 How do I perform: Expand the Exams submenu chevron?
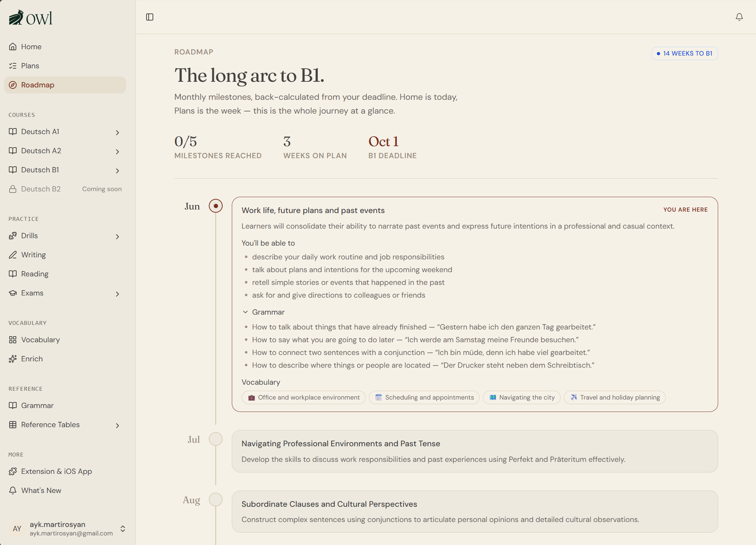pyautogui.click(x=118, y=294)
